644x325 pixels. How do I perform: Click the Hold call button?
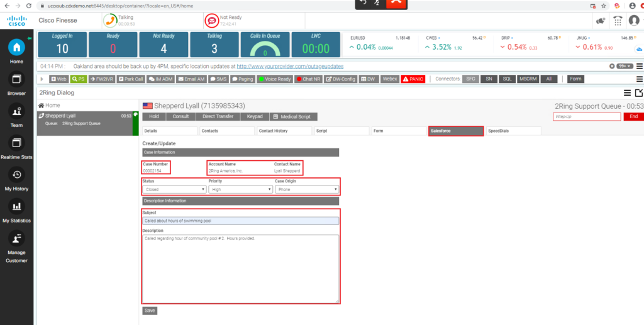pyautogui.click(x=154, y=116)
